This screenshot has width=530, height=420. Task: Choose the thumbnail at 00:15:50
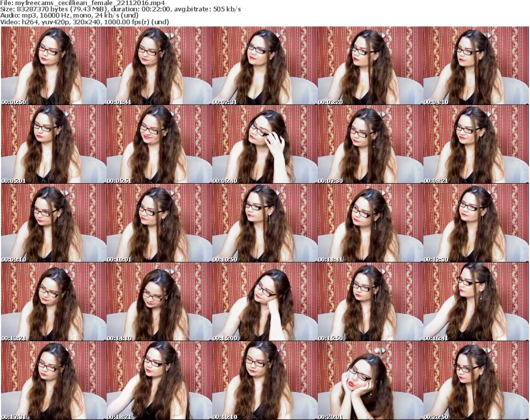coord(370,302)
